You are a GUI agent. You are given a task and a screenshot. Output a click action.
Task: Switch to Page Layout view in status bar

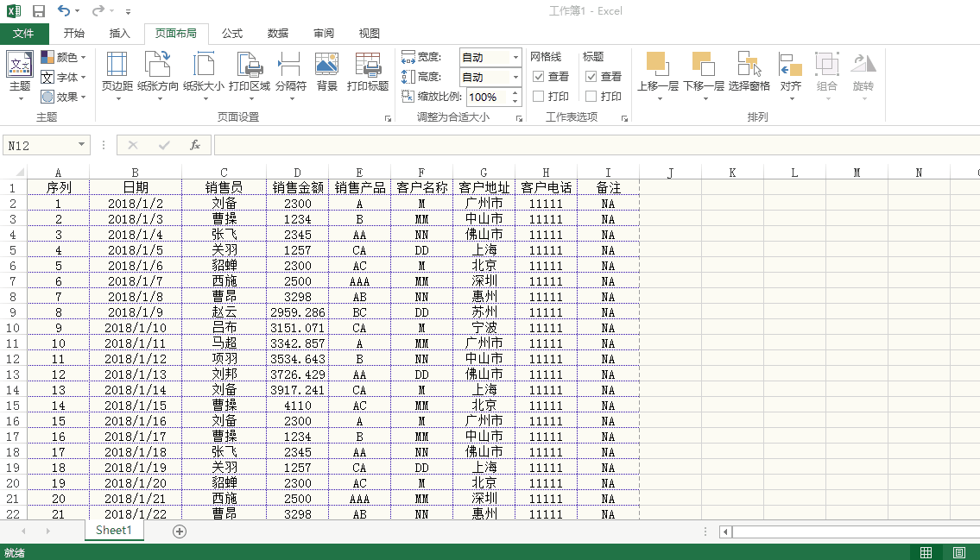[x=958, y=552]
